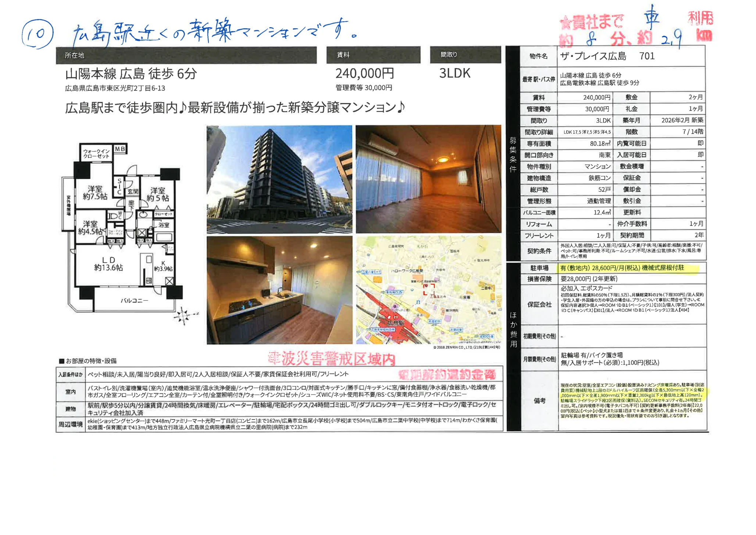Image resolution: width=756 pixels, height=535 pixels.
Task: Select the 建物構造 value 鉄筋コン
Action: click(599, 178)
